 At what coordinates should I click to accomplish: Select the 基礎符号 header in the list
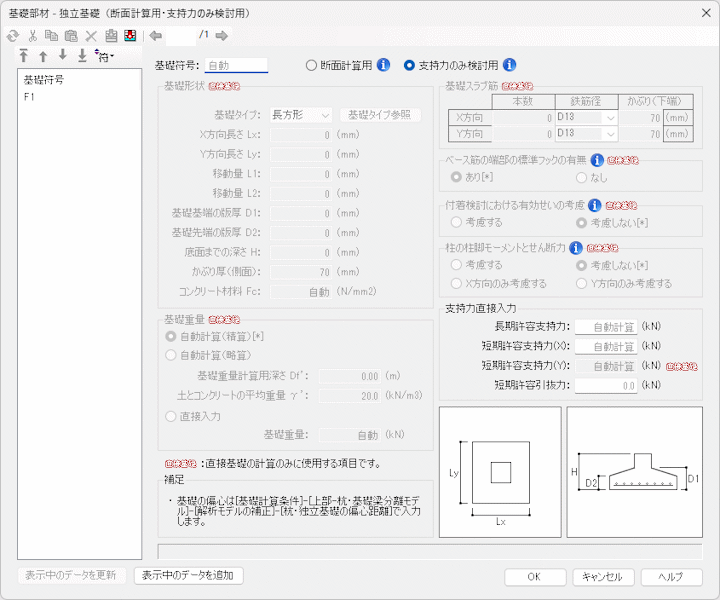point(43,80)
